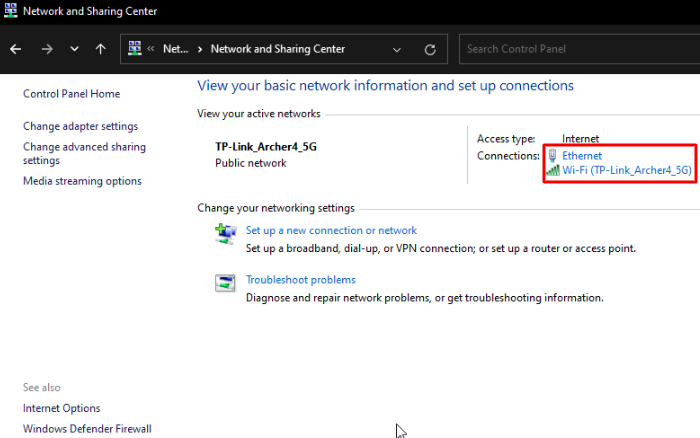Open Internet Options under See also

coord(62,408)
